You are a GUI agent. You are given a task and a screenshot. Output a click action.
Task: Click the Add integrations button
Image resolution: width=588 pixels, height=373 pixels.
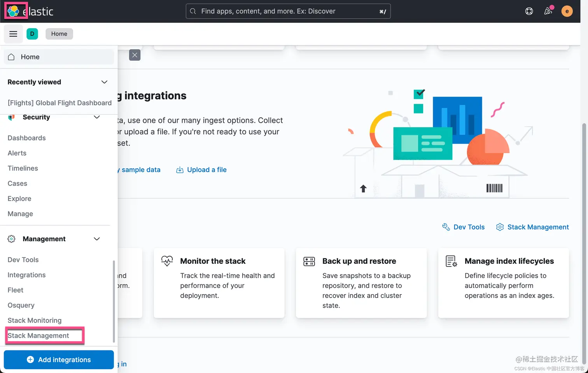pos(59,360)
